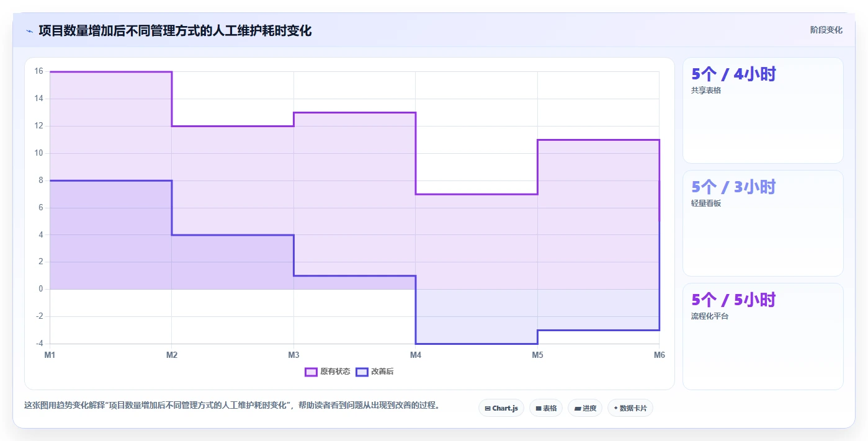
Task: Open the 轻量看板 card
Action: 763,223
